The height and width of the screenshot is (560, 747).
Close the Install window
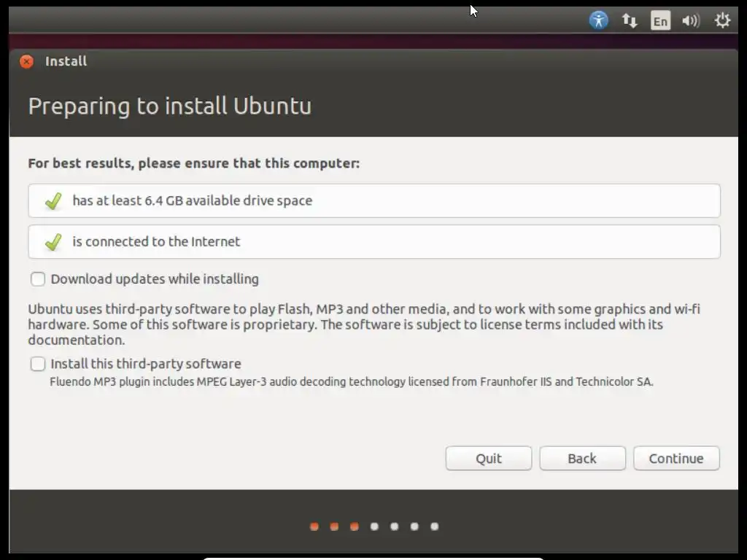click(27, 61)
